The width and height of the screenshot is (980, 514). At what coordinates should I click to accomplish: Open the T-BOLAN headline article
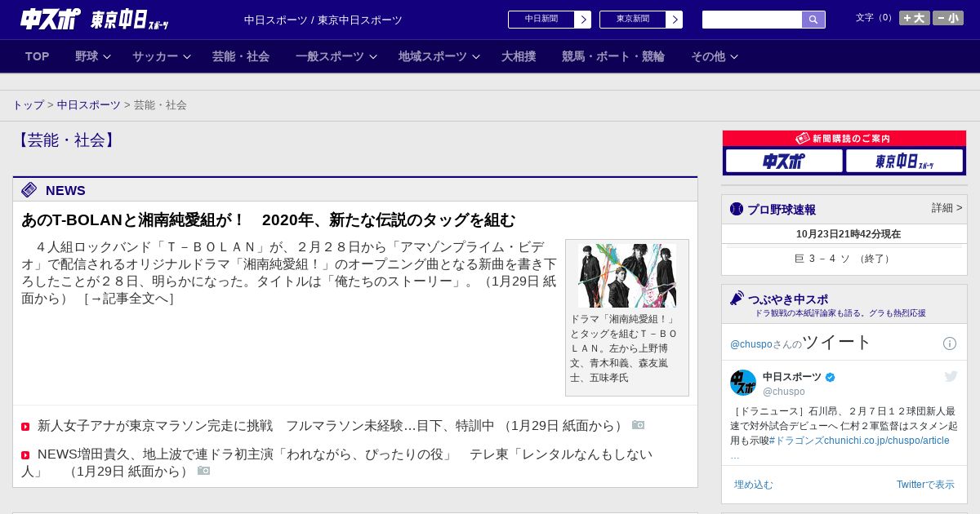[x=269, y=220]
